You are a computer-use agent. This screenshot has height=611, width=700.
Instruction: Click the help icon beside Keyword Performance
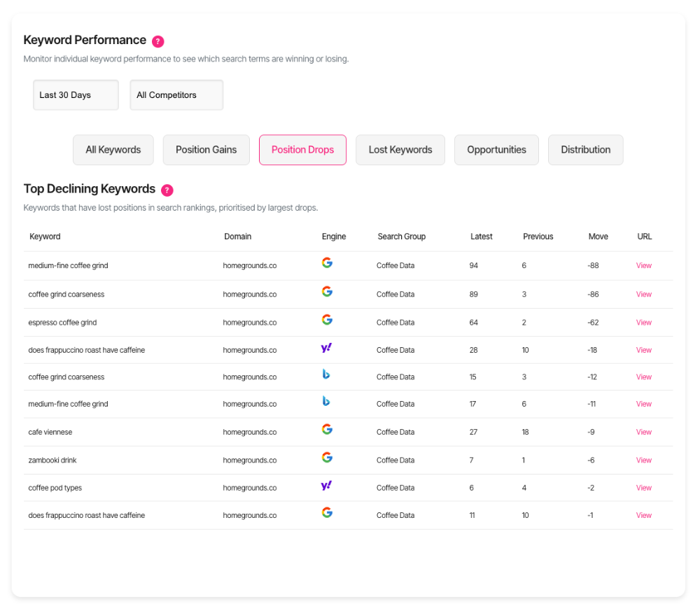[157, 41]
